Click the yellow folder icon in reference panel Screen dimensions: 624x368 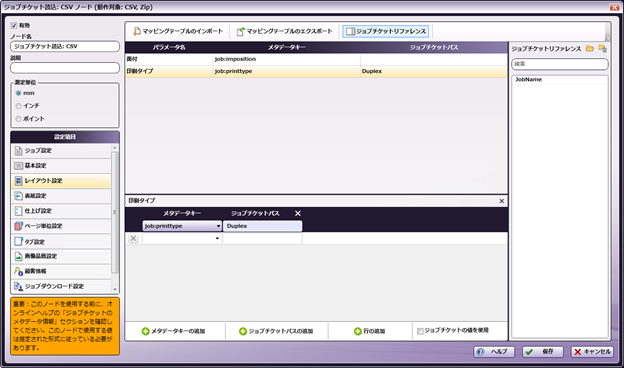590,49
